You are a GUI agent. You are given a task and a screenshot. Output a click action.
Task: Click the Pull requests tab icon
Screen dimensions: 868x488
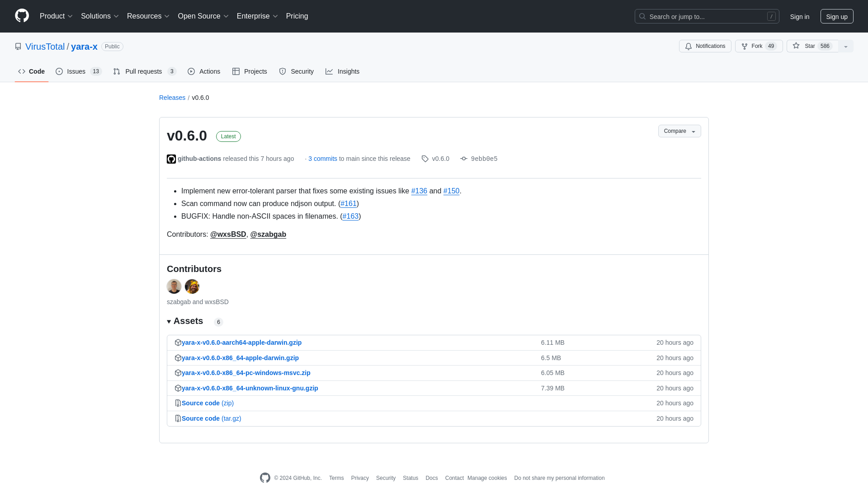117,72
